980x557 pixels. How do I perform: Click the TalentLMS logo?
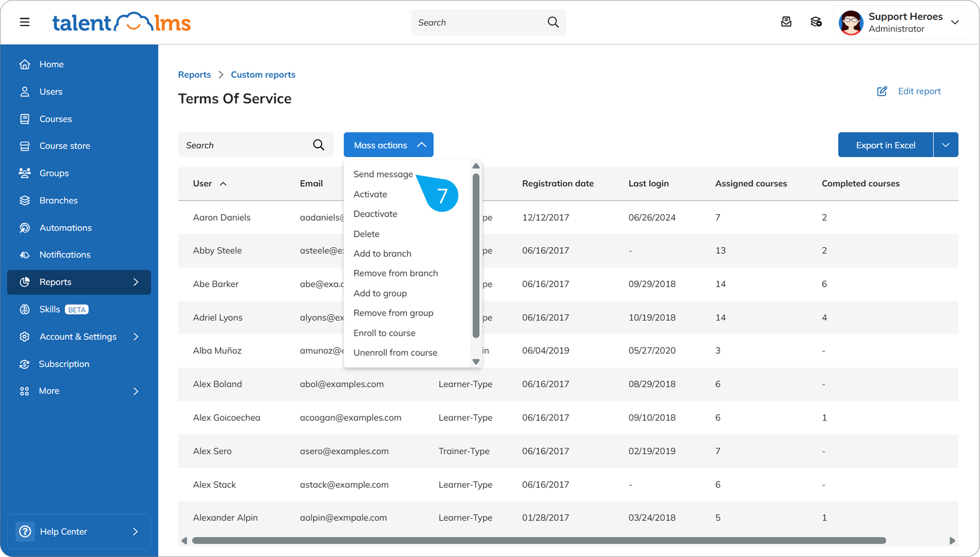[121, 22]
